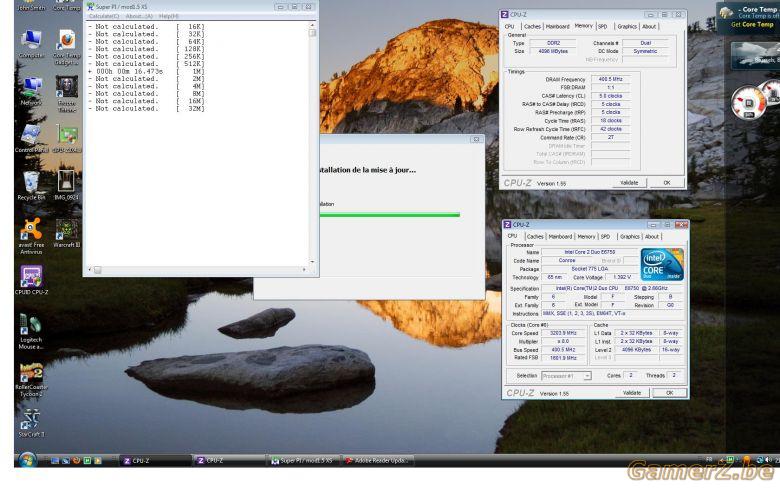Screen dimensions: 780x488
Task: Open the Windows Start orb
Action: 26,460
